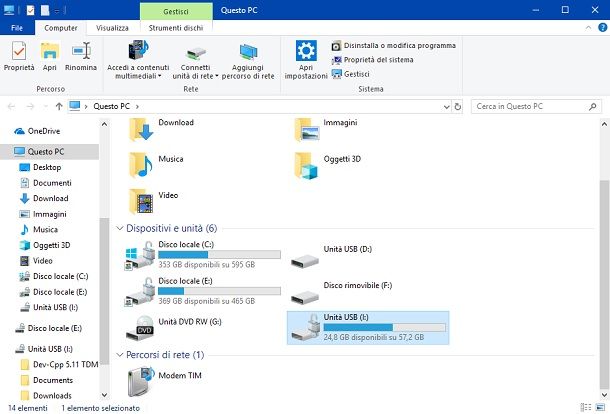
Task: Click the E: drive capacity bar
Action: [219, 291]
